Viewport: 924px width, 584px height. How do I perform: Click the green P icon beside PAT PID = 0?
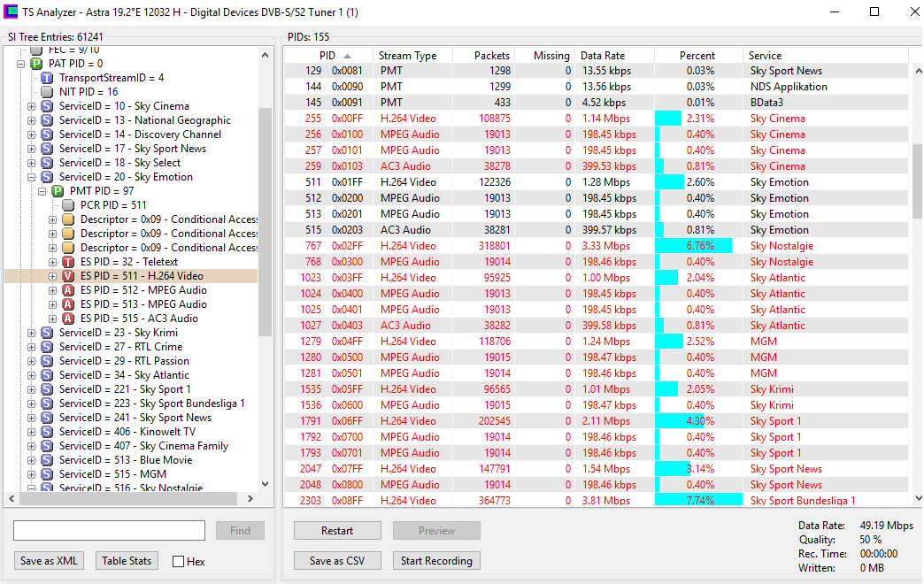tap(36, 64)
